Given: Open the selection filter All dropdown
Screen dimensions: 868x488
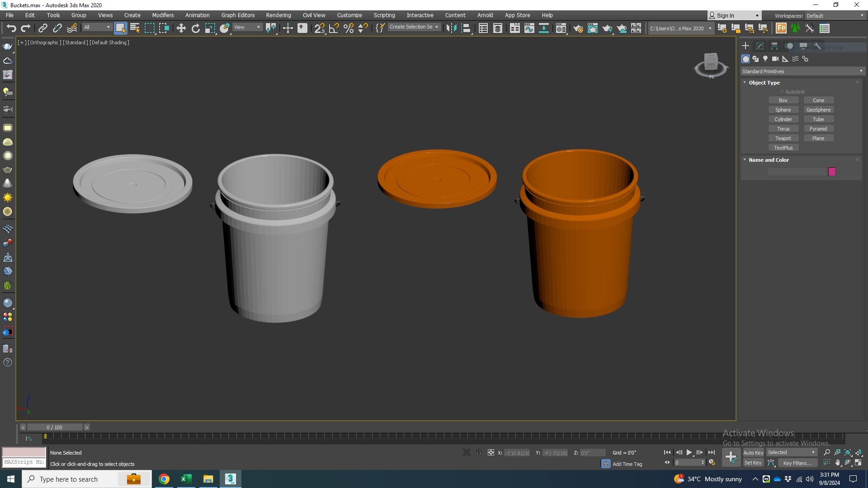Looking at the screenshot, I should click(97, 28).
